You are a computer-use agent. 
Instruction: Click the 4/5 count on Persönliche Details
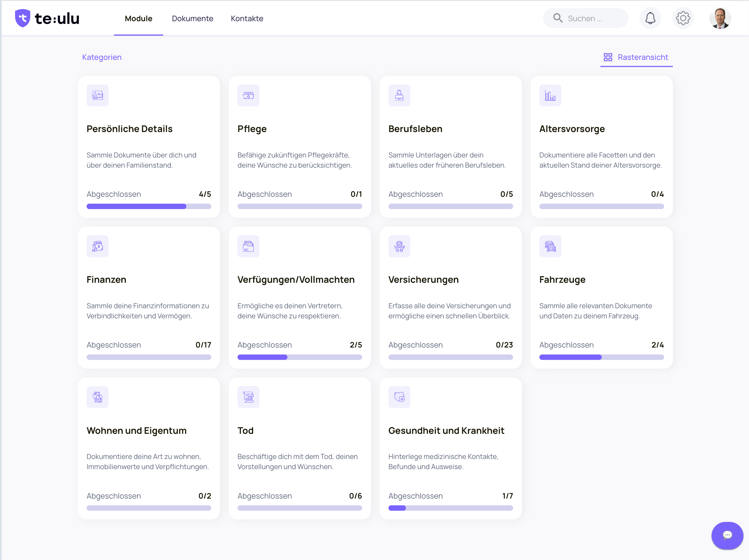pos(205,194)
